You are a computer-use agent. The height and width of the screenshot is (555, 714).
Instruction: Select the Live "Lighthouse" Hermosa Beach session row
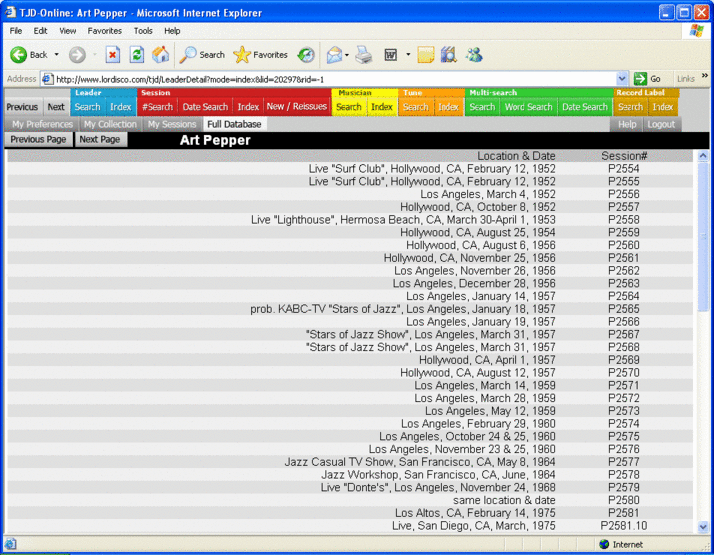350,220
